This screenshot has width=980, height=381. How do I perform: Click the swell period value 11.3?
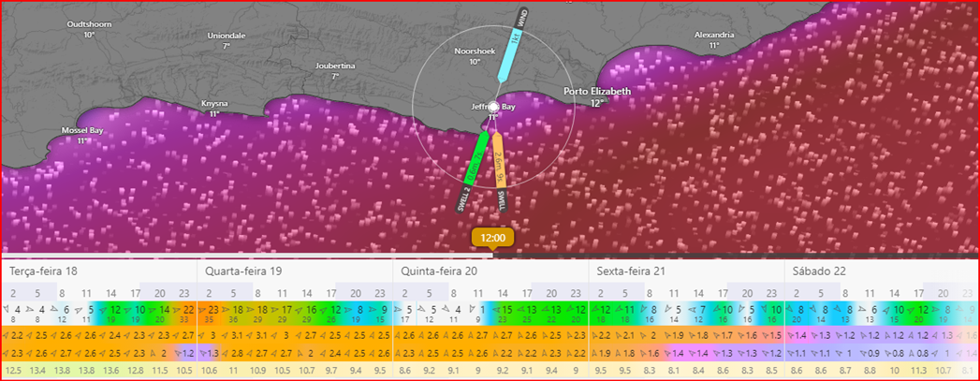[918, 371]
